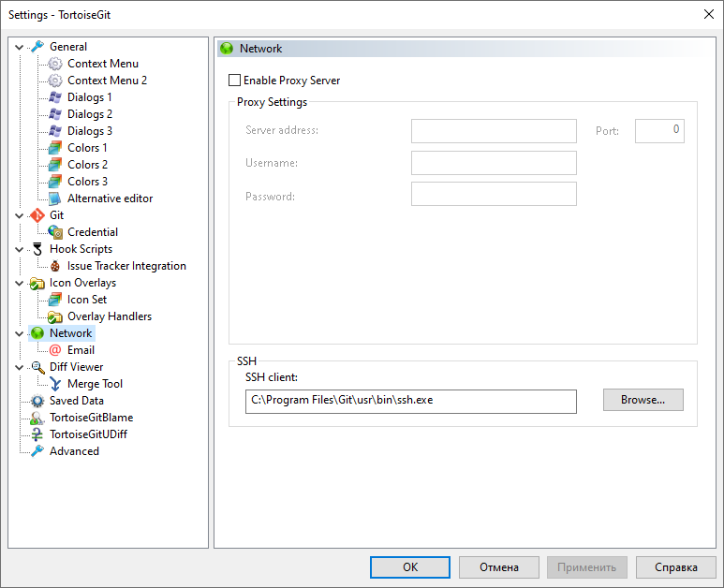
Task: Open the Context Menu 2 settings page
Action: [x=107, y=81]
